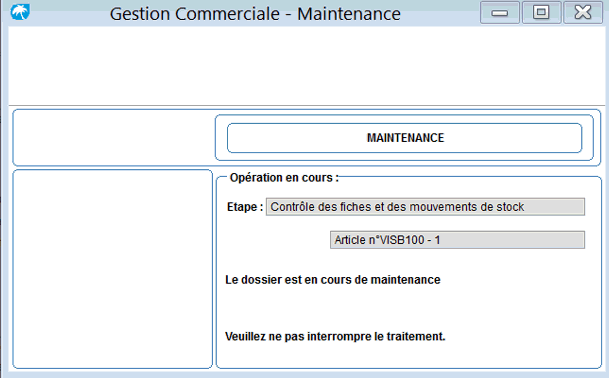Click the Etape : label

tap(245, 207)
